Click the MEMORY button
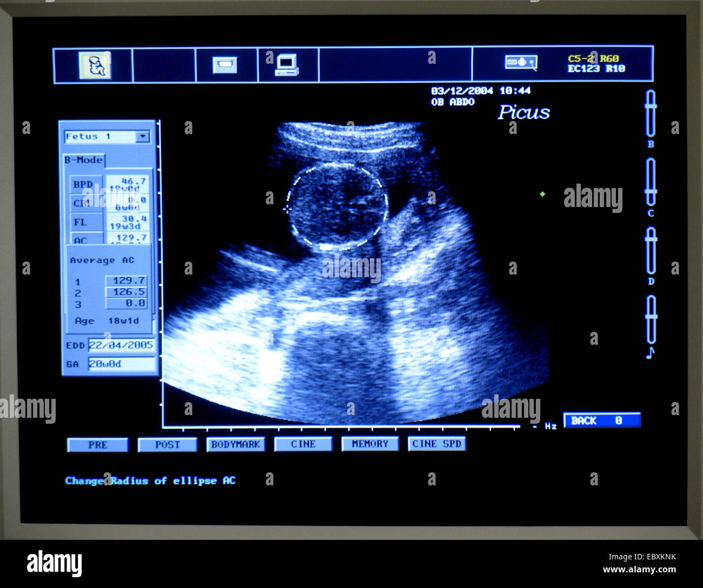 pos(370,444)
